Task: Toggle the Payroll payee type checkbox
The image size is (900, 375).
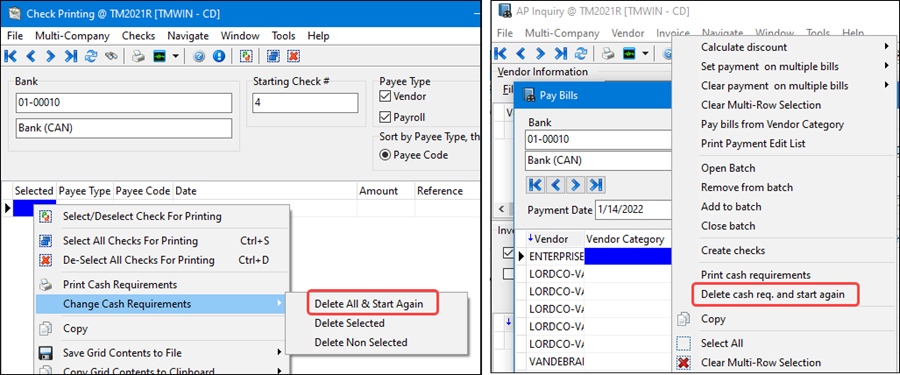Action: pos(385,117)
